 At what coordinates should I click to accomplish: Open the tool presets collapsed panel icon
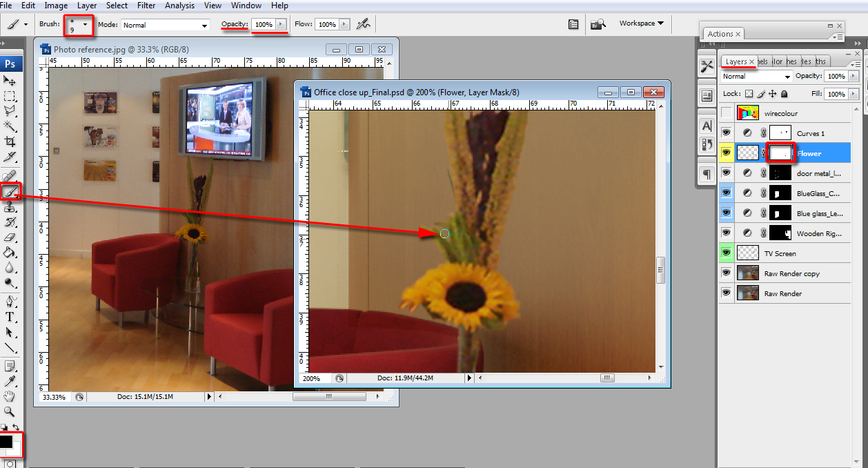[707, 66]
